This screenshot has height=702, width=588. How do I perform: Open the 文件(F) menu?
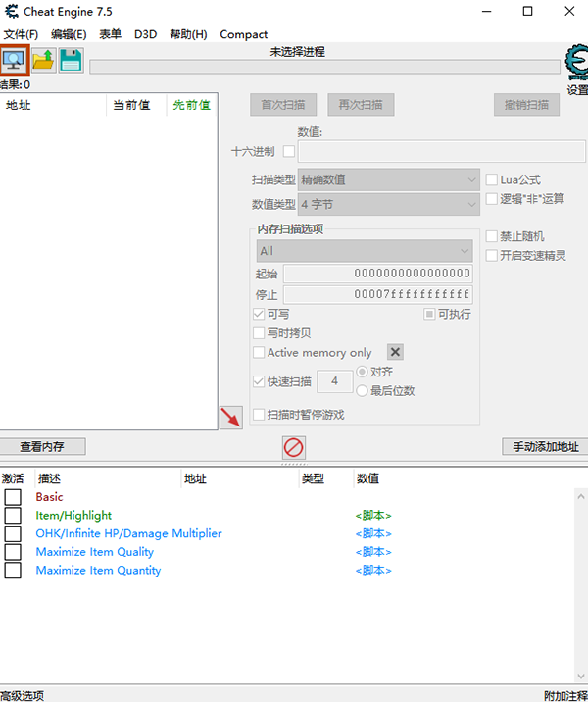(x=21, y=34)
